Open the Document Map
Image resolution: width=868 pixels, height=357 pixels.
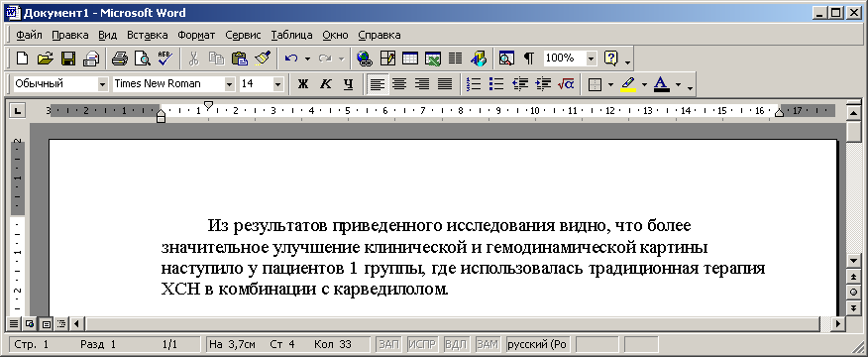tap(506, 59)
